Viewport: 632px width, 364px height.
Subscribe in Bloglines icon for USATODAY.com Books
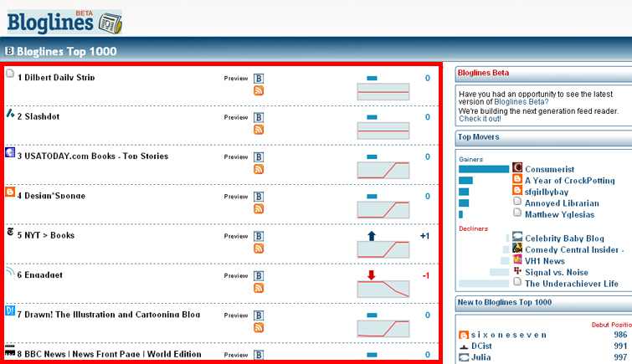[x=259, y=156]
